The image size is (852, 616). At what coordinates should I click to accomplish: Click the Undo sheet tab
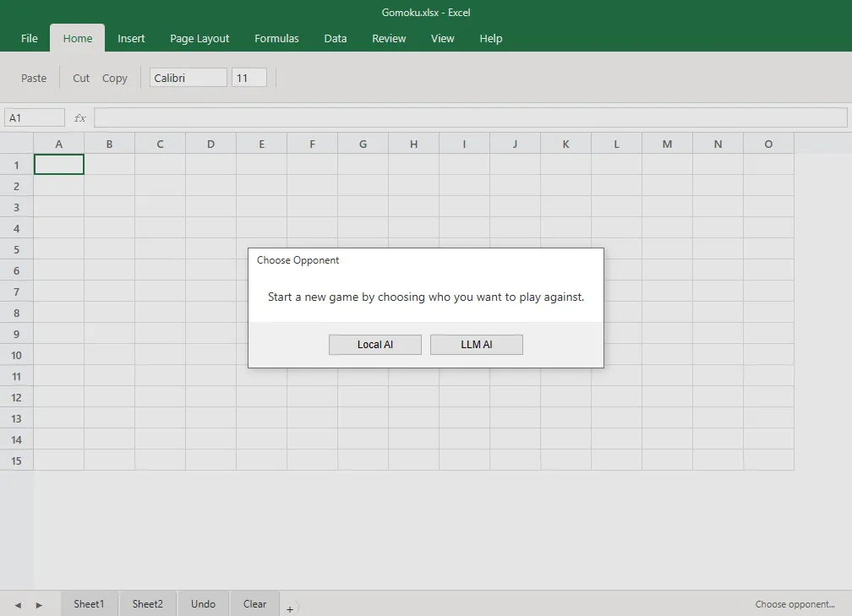[x=203, y=604]
